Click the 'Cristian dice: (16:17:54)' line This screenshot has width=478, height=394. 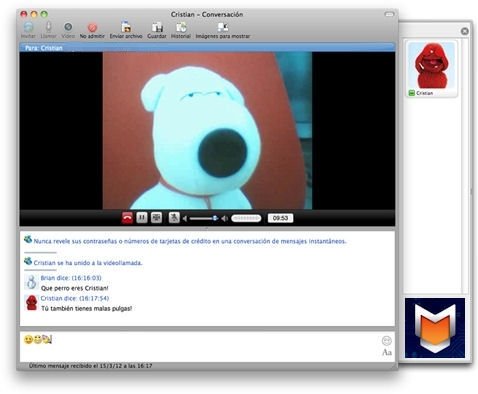75,298
